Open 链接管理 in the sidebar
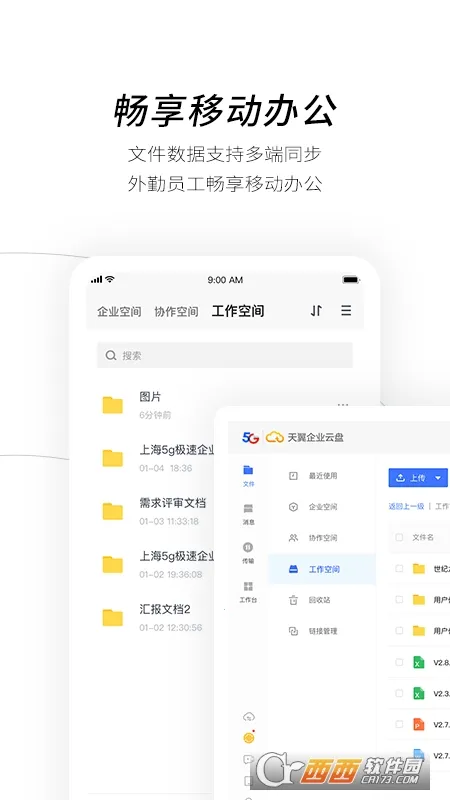Screen dimensions: 450x800 pos(322,631)
